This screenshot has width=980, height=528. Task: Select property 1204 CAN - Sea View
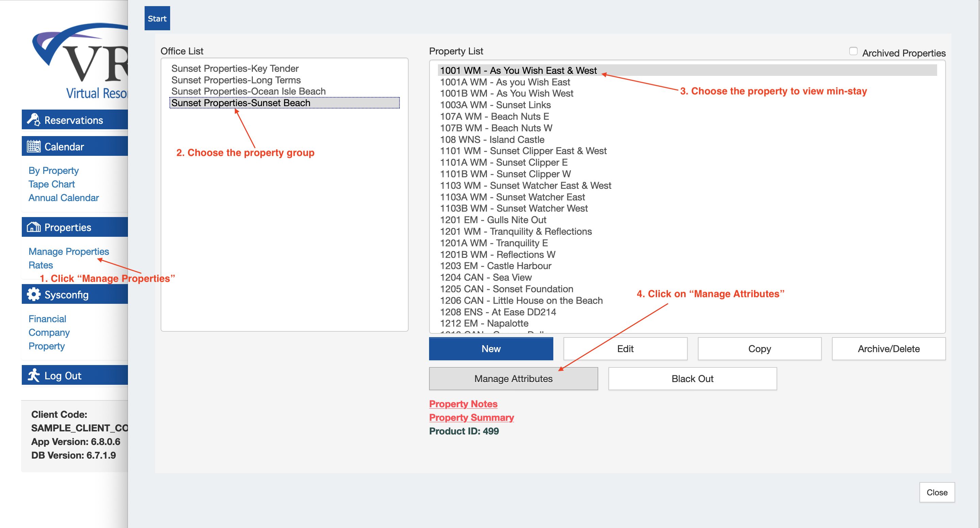[x=486, y=277]
